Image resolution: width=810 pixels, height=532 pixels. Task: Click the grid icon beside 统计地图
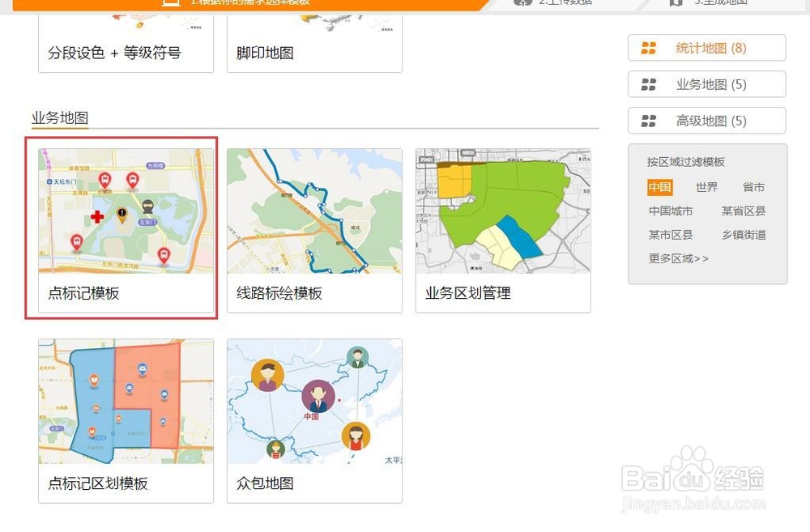(x=648, y=48)
